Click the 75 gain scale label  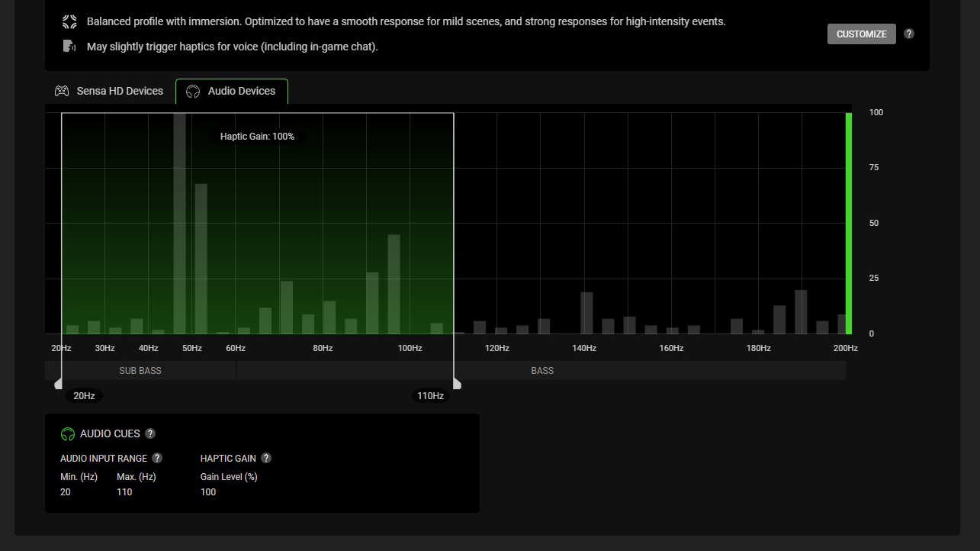[873, 167]
